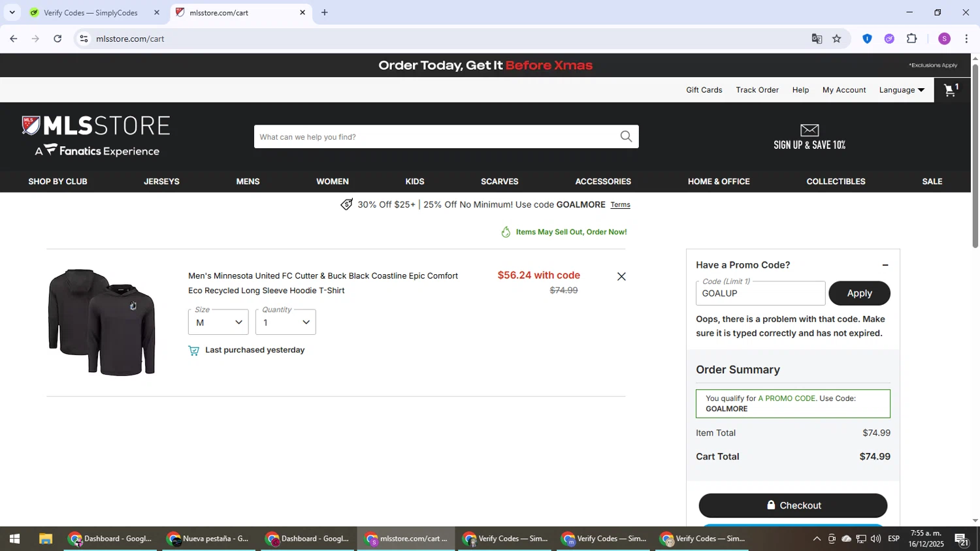Bookmark this page with star icon

click(x=836, y=39)
